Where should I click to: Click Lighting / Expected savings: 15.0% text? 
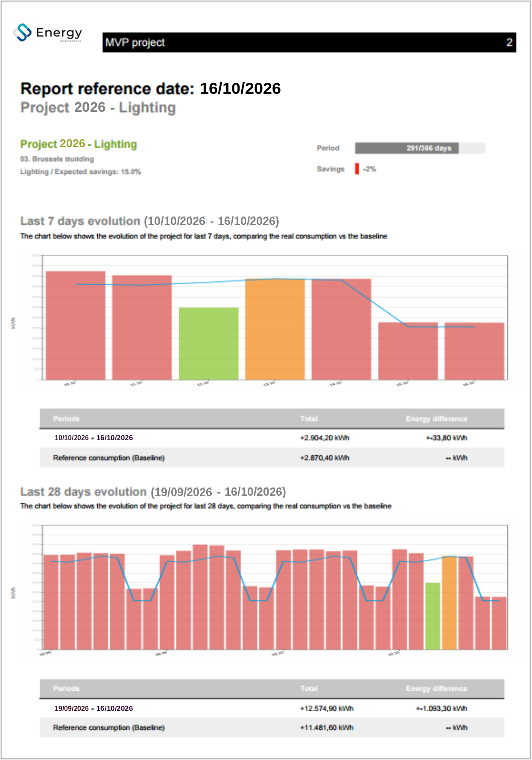click(81, 172)
